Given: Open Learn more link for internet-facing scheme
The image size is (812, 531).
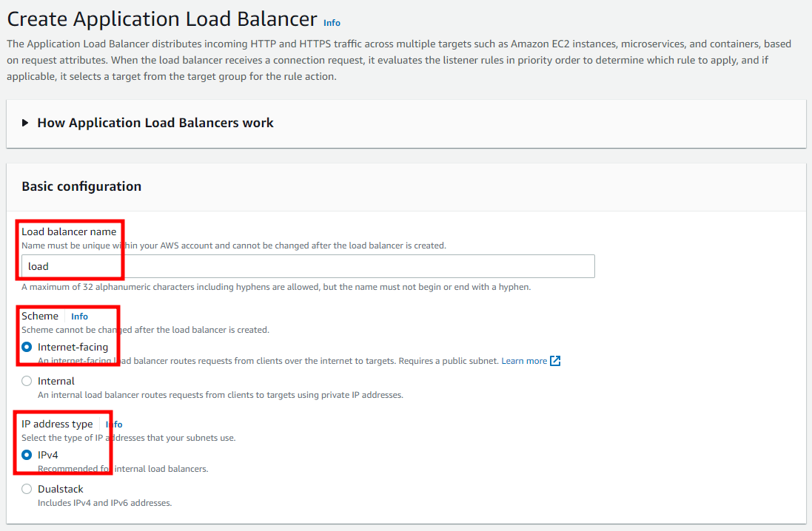Looking at the screenshot, I should point(524,361).
